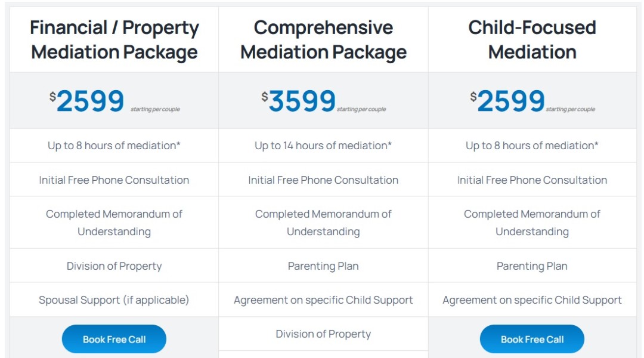Viewport: 644px width, 358px height.
Task: Click 'Agreement on specific Child Support' in Comprehensive column
Action: coord(323,300)
